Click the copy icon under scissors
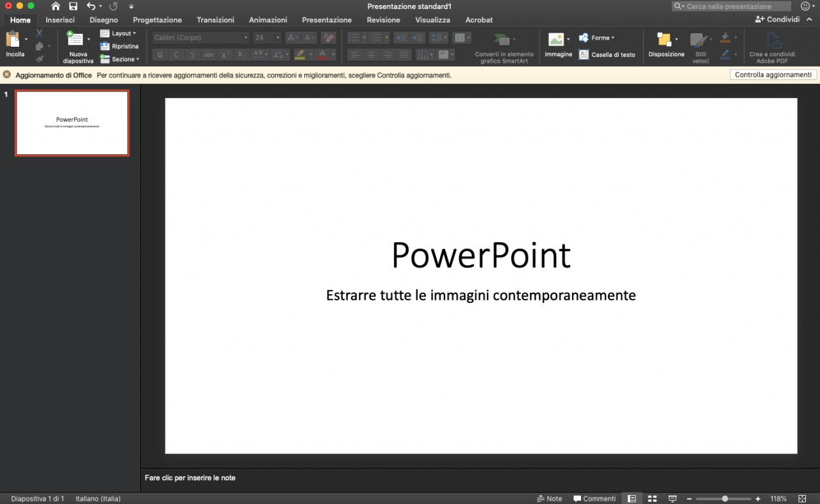820x504 pixels. (40, 46)
